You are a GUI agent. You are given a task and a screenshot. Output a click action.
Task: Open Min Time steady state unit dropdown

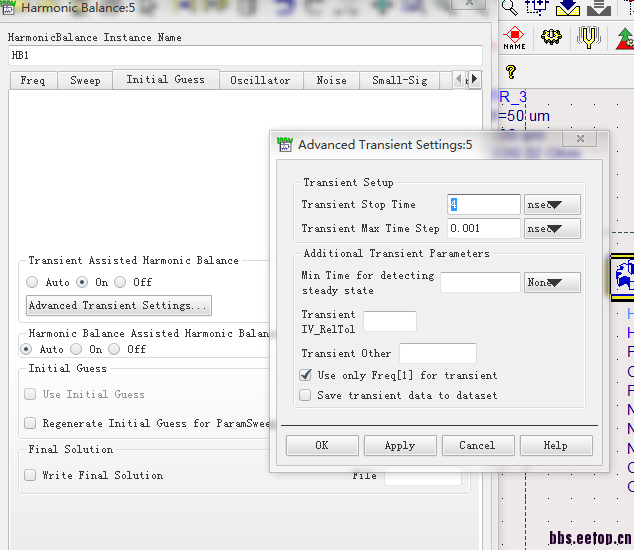coord(552,282)
